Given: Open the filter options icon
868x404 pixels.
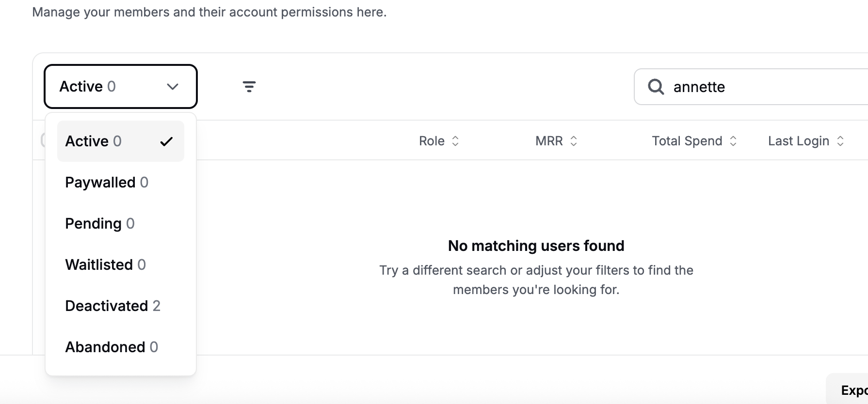Looking at the screenshot, I should (249, 87).
